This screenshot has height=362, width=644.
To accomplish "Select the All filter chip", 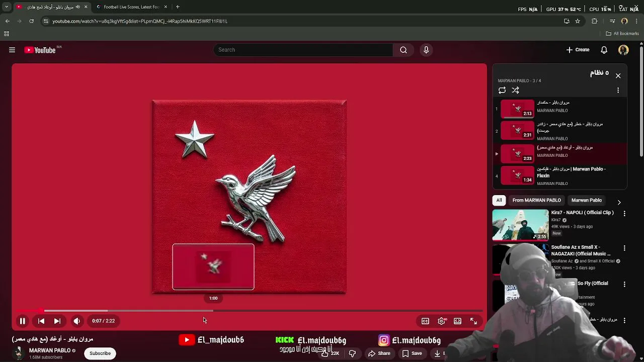I will (499, 200).
